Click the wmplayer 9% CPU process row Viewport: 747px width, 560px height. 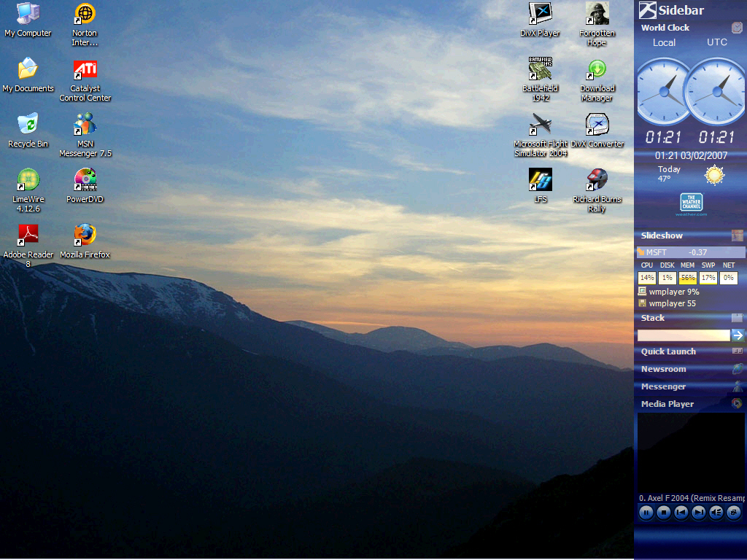(669, 292)
